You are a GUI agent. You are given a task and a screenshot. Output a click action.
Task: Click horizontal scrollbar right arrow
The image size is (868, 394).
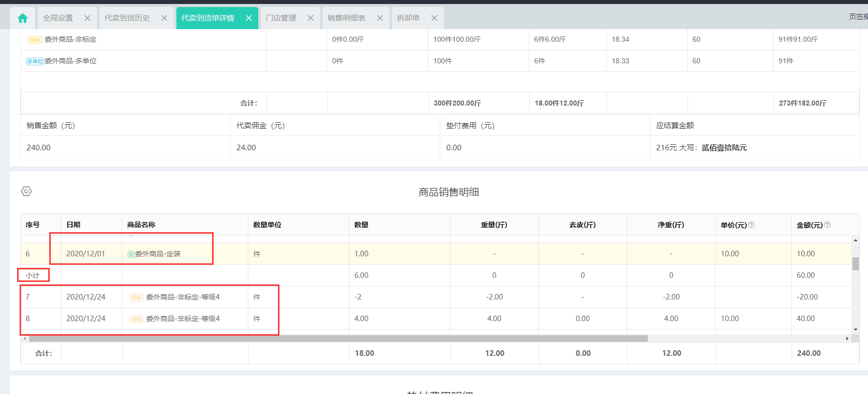pos(847,339)
